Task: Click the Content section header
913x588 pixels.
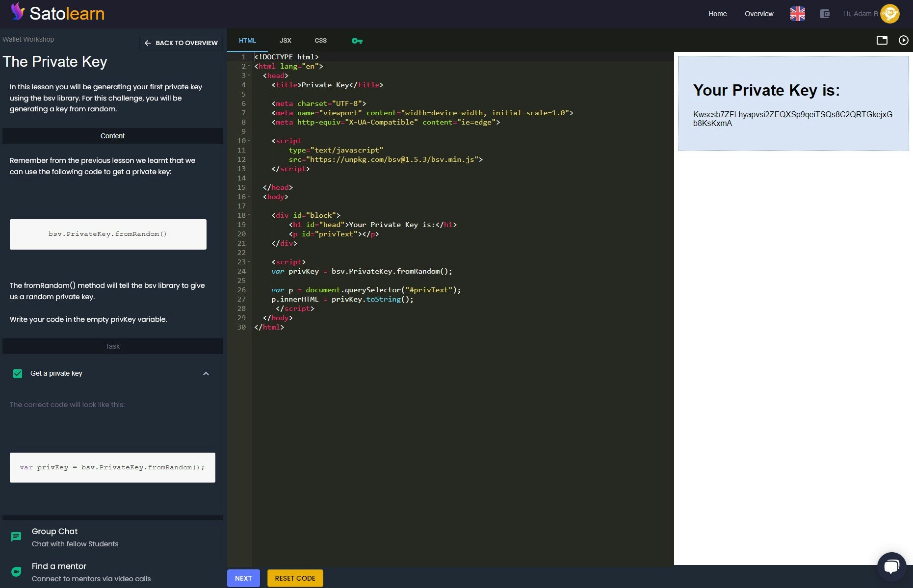Action: click(x=112, y=136)
